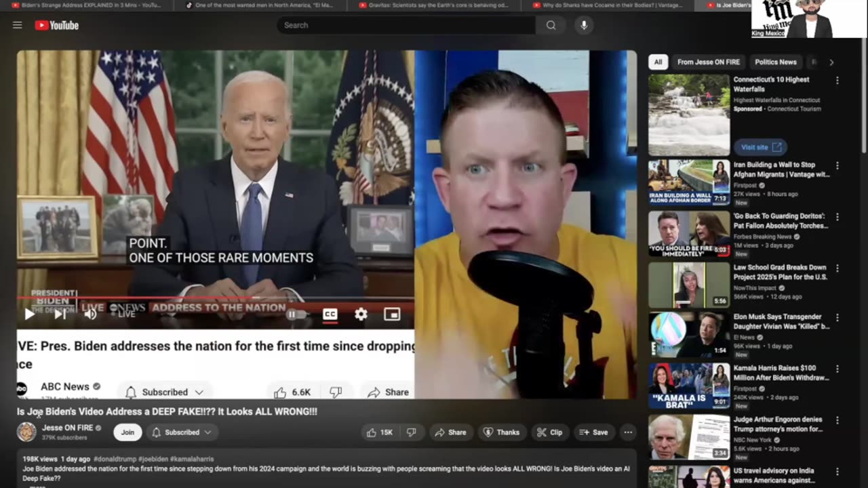Click the #donaldtrump hashtag
The width and height of the screenshot is (868, 488).
pos(115,459)
